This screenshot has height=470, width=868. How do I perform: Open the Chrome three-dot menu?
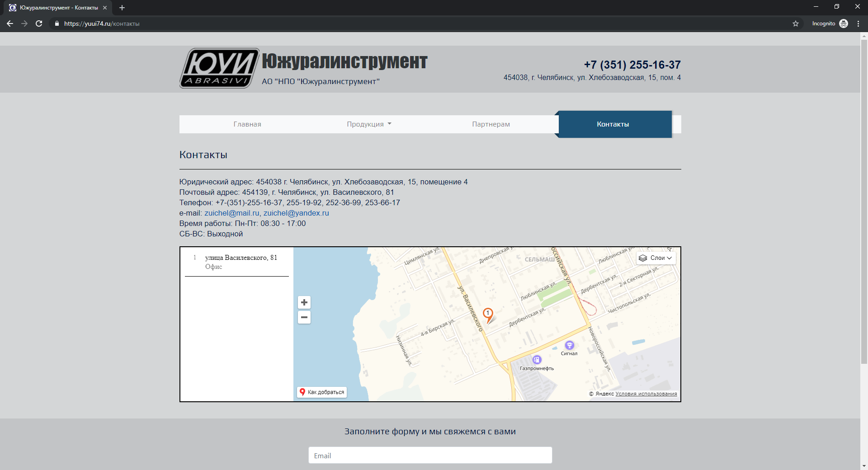click(x=858, y=23)
